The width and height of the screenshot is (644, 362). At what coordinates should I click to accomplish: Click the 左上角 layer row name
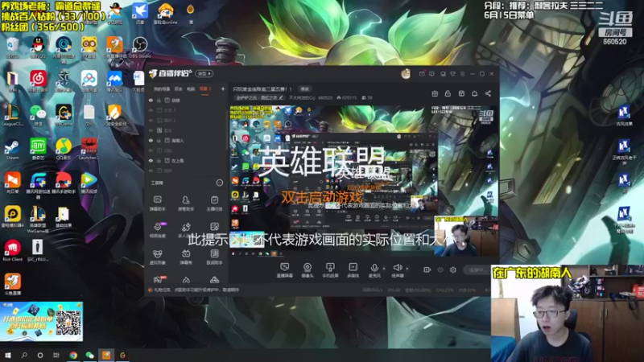177,160
